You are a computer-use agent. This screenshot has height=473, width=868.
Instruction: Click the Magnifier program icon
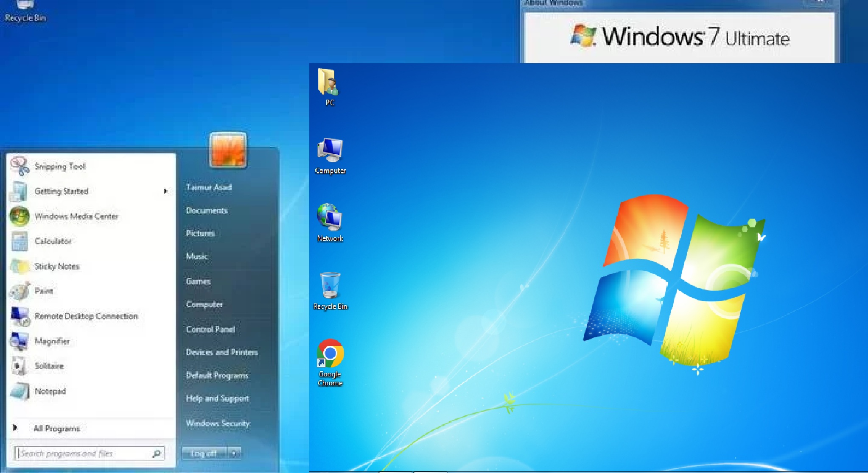(20, 341)
